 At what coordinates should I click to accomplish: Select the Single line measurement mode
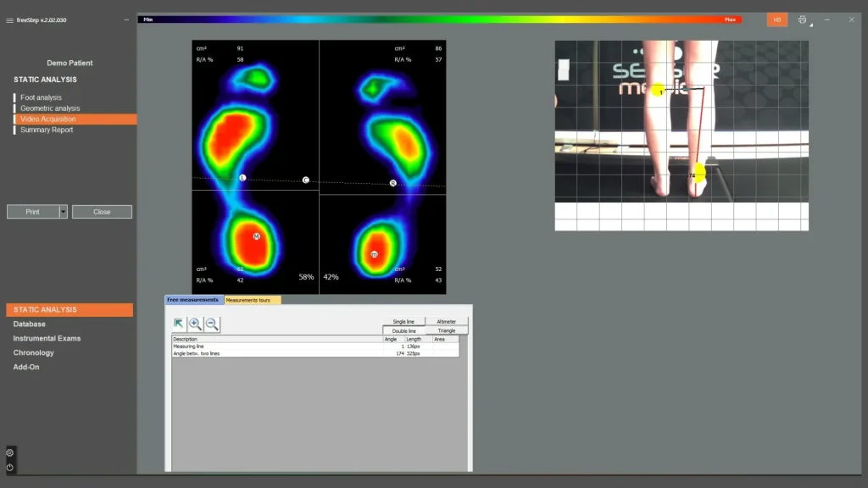click(403, 322)
